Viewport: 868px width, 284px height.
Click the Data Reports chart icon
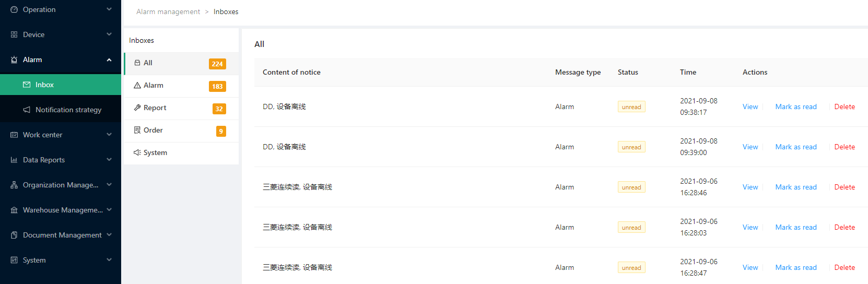tap(14, 160)
